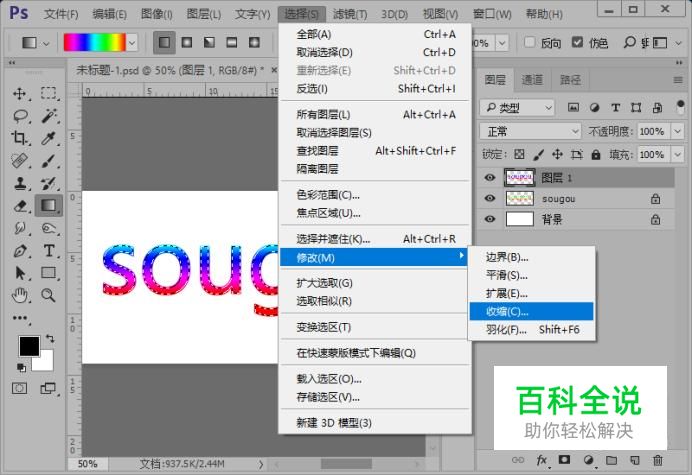Enable the 反向 reverse checkbox

530,42
